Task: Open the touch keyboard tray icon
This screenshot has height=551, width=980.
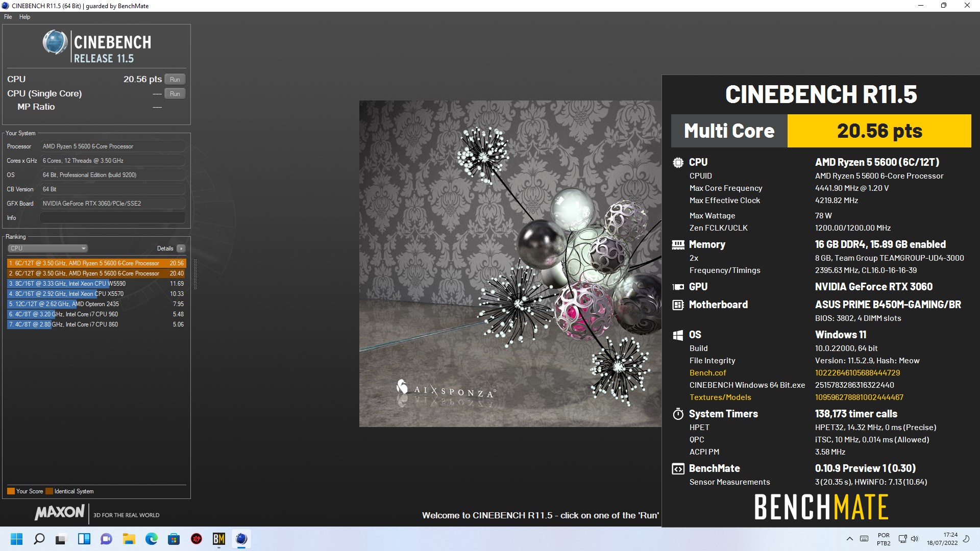Action: pos(864,539)
